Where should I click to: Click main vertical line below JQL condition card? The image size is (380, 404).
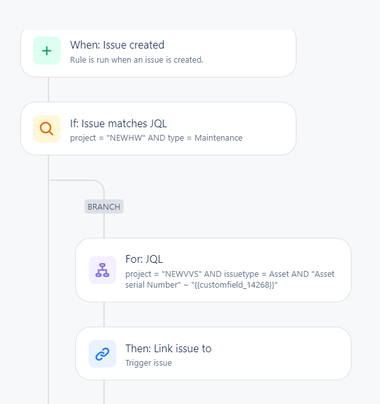pos(49,279)
